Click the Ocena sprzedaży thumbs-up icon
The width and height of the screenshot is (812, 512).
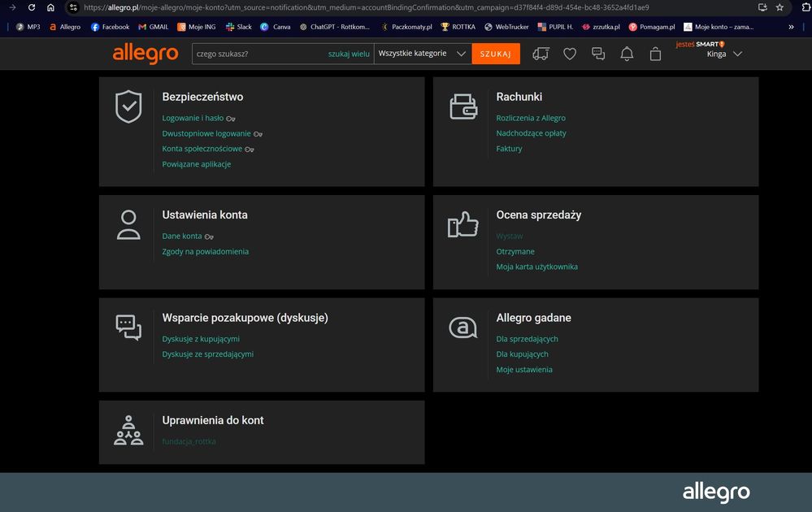(x=463, y=224)
